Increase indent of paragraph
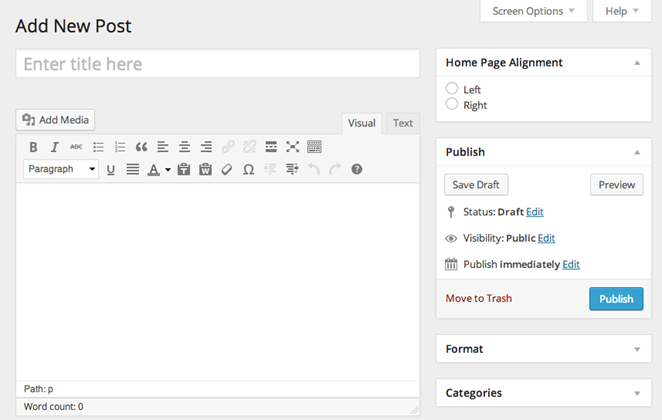Image resolution: width=662 pixels, height=420 pixels. coord(292,169)
